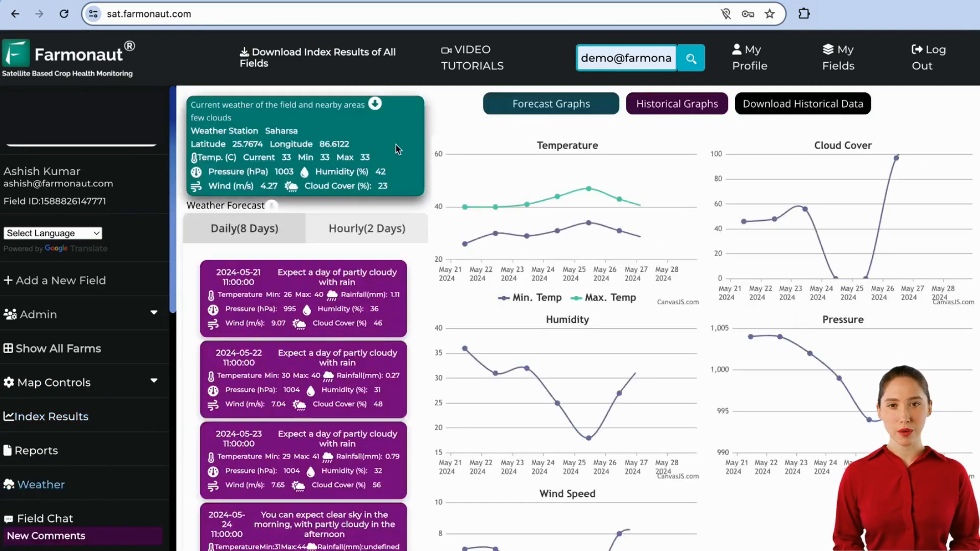Click the Weather sidebar icon
The width and height of the screenshot is (980, 551).
9,483
